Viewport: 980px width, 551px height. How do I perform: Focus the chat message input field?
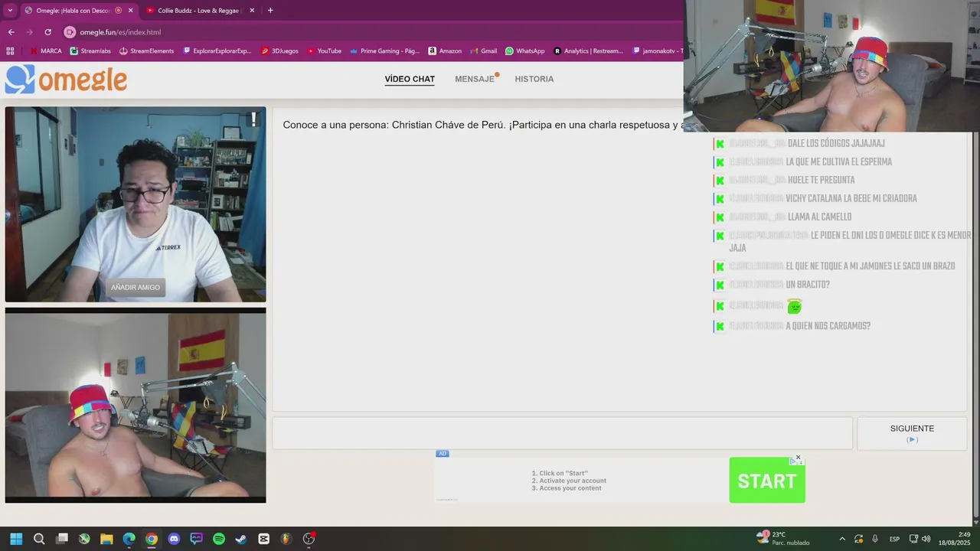[563, 433]
